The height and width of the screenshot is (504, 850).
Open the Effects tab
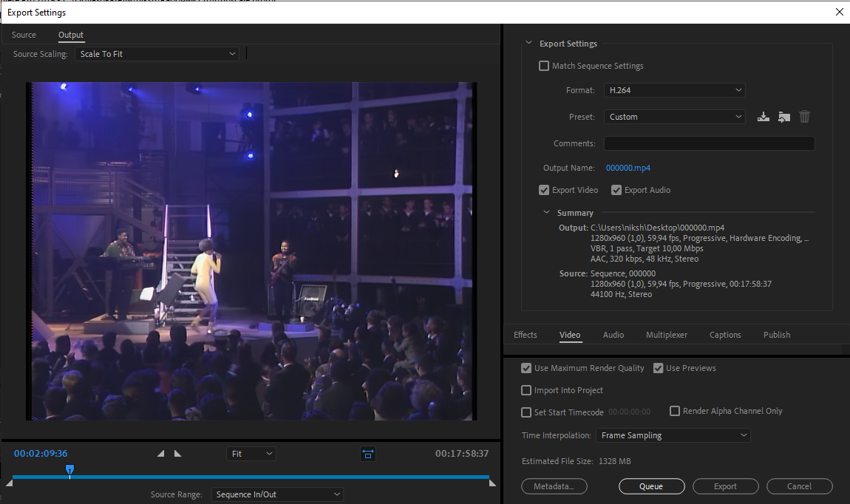point(526,335)
